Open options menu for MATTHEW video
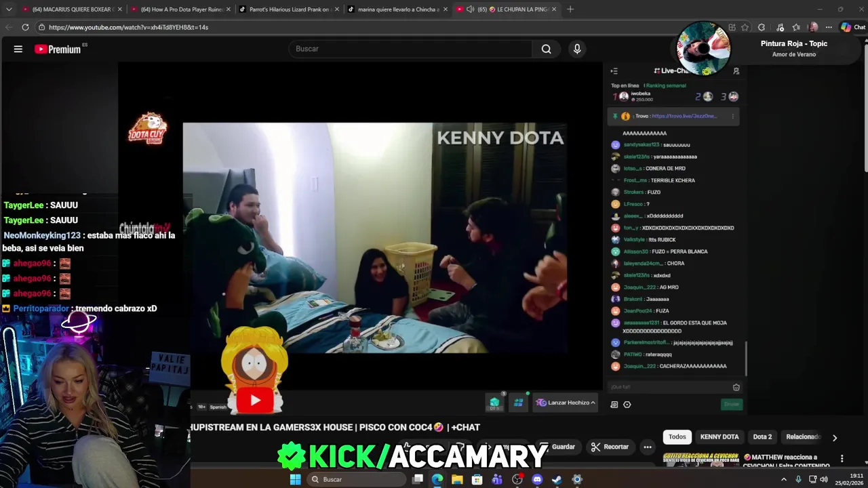The width and height of the screenshot is (868, 488). [x=842, y=459]
